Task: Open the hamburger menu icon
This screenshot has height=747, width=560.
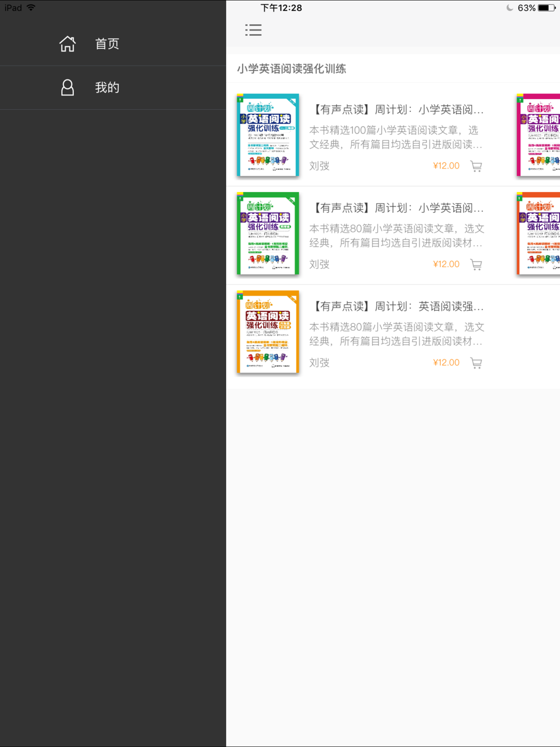Action: click(x=253, y=30)
